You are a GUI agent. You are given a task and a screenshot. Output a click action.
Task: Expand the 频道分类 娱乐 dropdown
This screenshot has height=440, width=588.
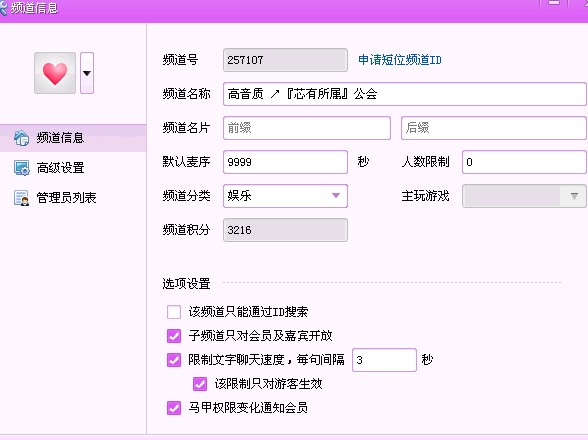pyautogui.click(x=285, y=196)
